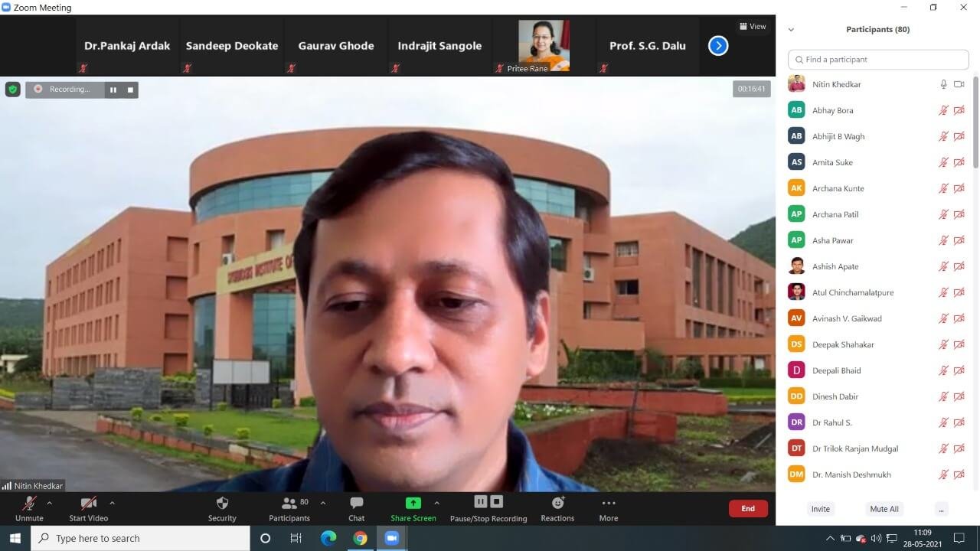Click the meeting timer 00:16:41

[x=752, y=90]
